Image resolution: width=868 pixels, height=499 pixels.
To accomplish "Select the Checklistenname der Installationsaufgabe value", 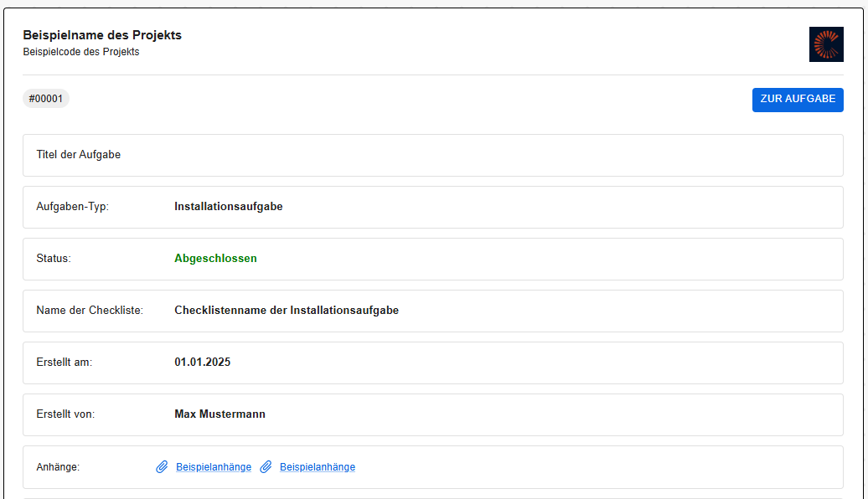I will tap(287, 311).
